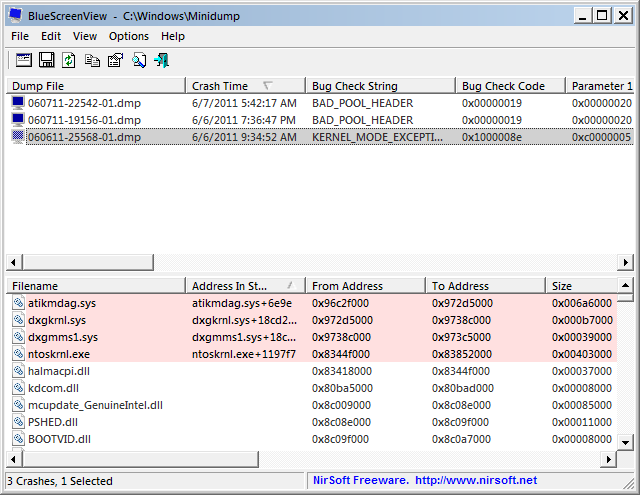640x495 pixels.
Task: Click the Advanced Options toolbar icon
Action: click(x=24, y=60)
